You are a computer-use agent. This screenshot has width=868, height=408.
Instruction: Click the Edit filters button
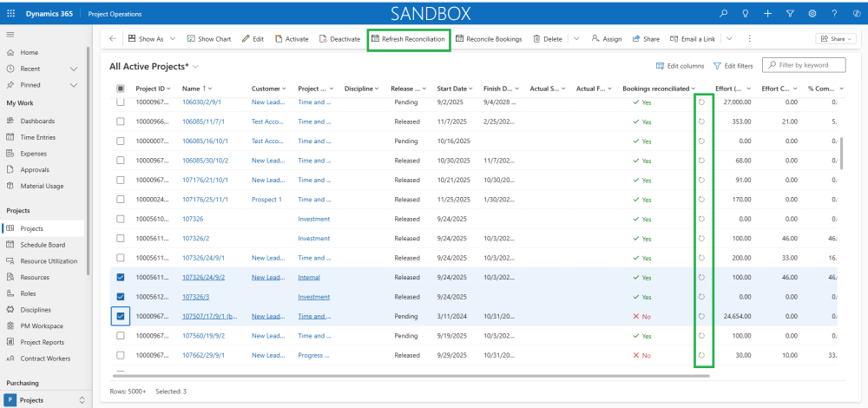pos(733,66)
